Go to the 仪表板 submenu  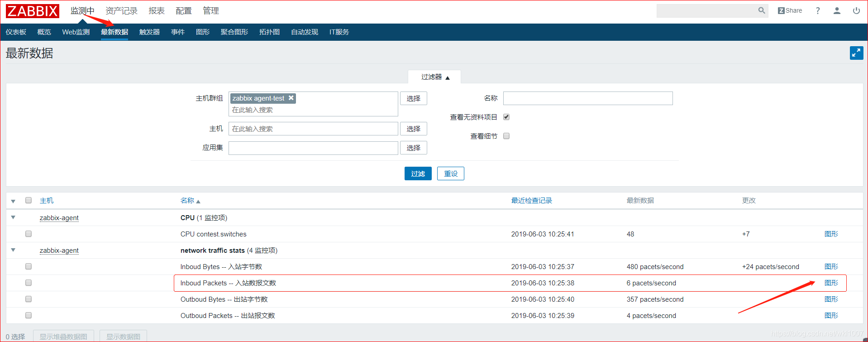pos(16,32)
